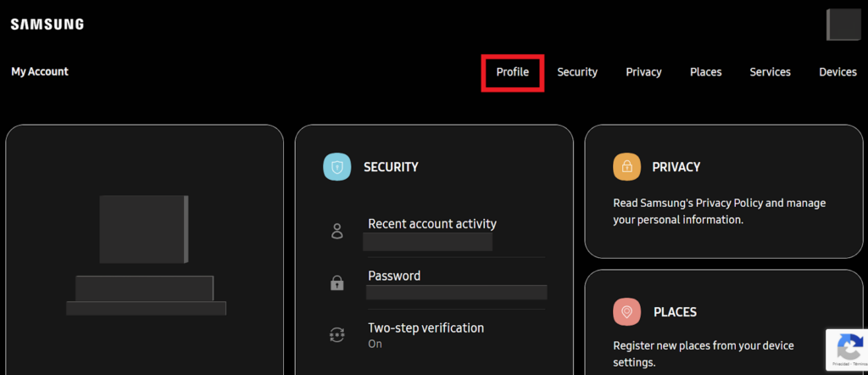Click the padlock icon beside Password

click(x=337, y=283)
